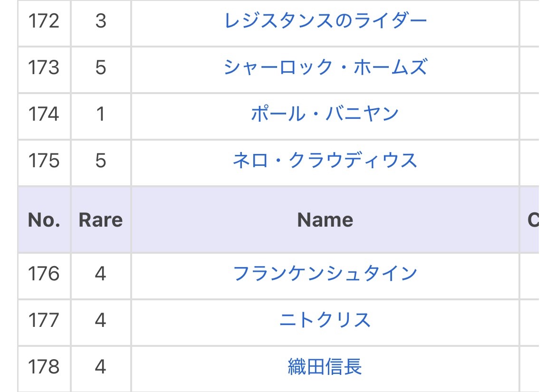Open the レジスタンスのライダー link
Image resolution: width=556 pixels, height=392 pixels.
[325, 21]
